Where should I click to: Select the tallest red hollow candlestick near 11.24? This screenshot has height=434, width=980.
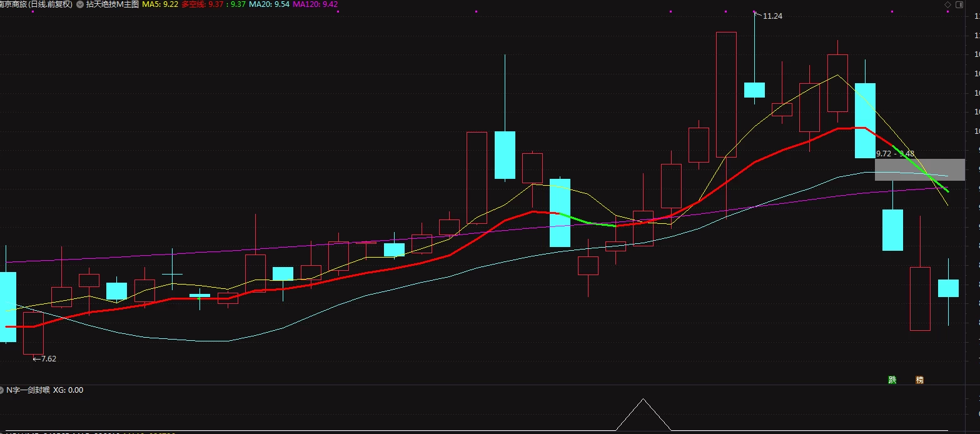click(x=726, y=94)
